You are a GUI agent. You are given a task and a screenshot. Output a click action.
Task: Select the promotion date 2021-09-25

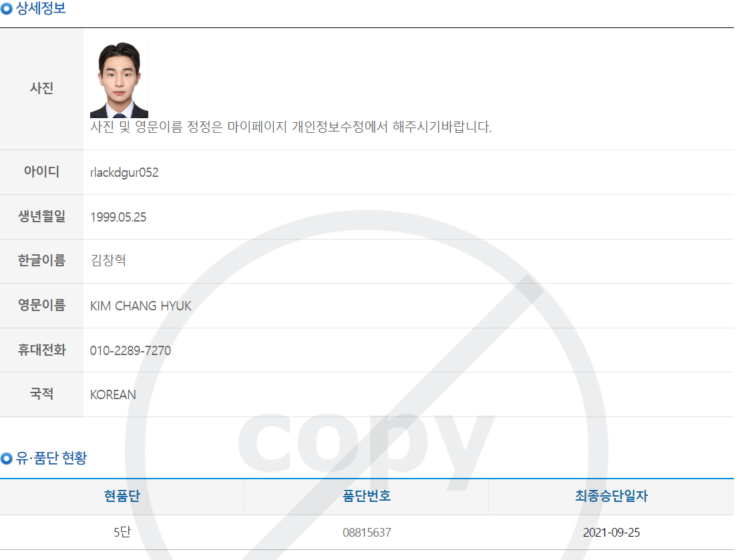coord(611,533)
